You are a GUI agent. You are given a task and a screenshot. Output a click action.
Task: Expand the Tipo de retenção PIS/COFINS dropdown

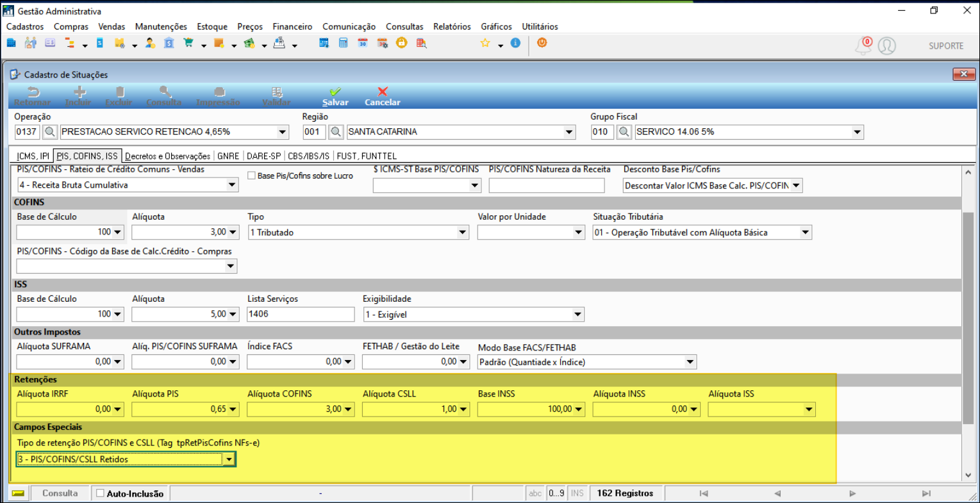(229, 459)
